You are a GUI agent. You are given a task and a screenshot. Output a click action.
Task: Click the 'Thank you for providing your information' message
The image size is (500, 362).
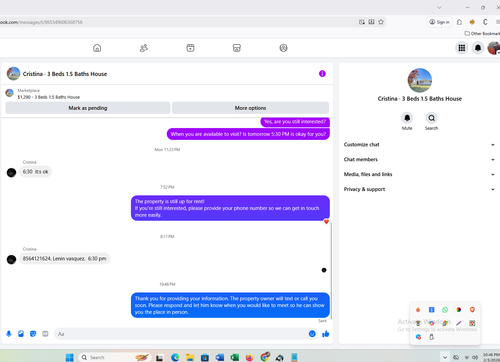click(x=230, y=305)
